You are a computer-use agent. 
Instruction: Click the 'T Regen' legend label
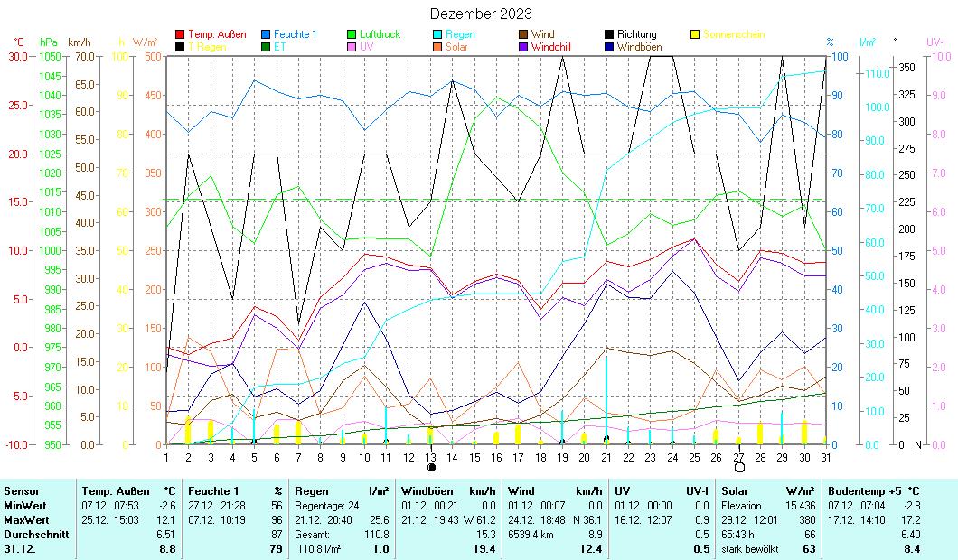point(207,47)
